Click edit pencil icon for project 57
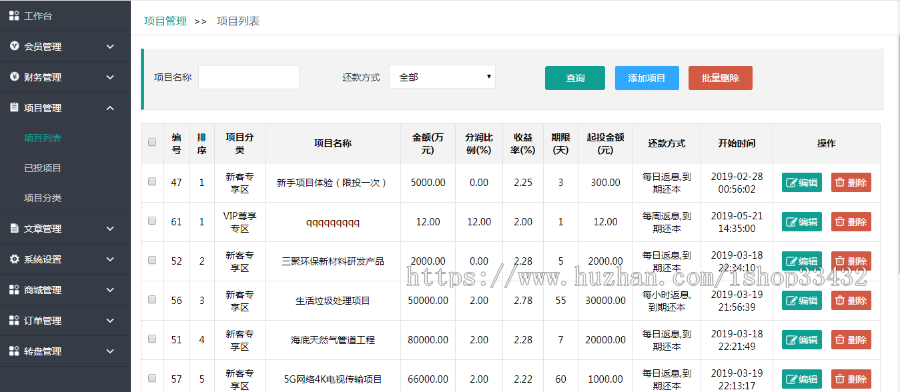Image resolution: width=900 pixels, height=392 pixels. (x=791, y=379)
